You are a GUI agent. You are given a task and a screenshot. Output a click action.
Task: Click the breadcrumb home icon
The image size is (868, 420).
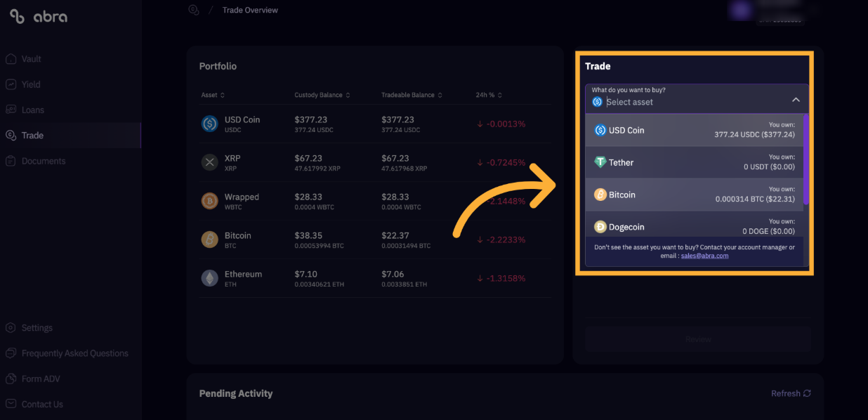click(194, 10)
